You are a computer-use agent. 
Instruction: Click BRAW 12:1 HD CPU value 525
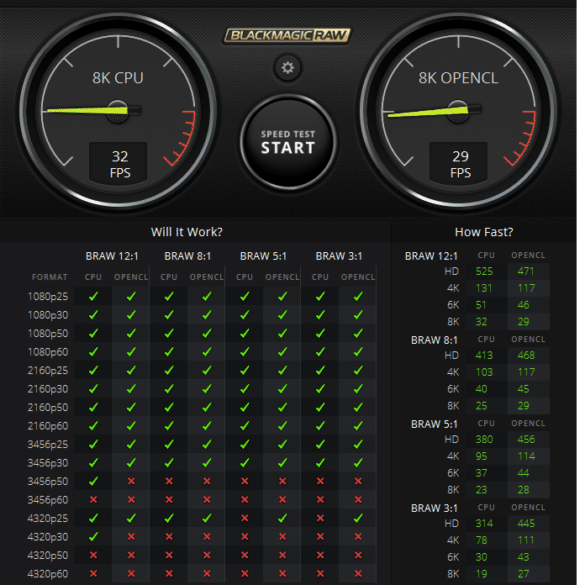[484, 271]
